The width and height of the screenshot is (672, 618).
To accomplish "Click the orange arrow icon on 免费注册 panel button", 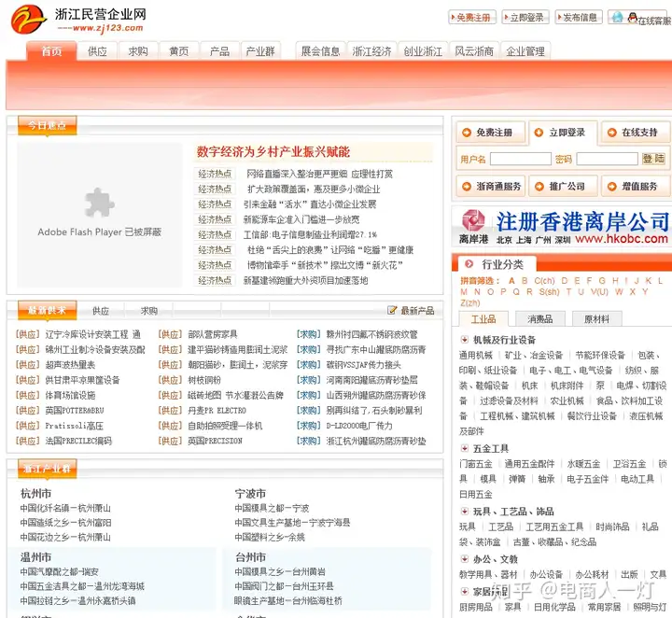I will tap(467, 133).
